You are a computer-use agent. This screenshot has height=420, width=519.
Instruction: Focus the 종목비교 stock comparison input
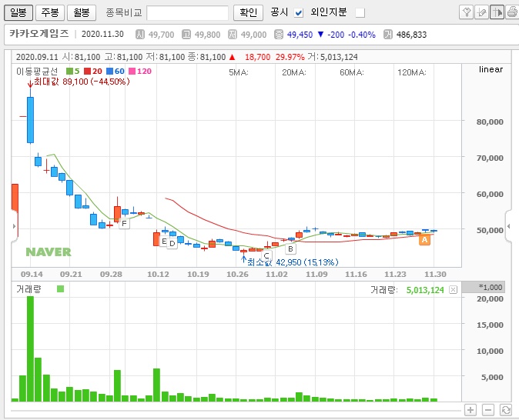187,13
